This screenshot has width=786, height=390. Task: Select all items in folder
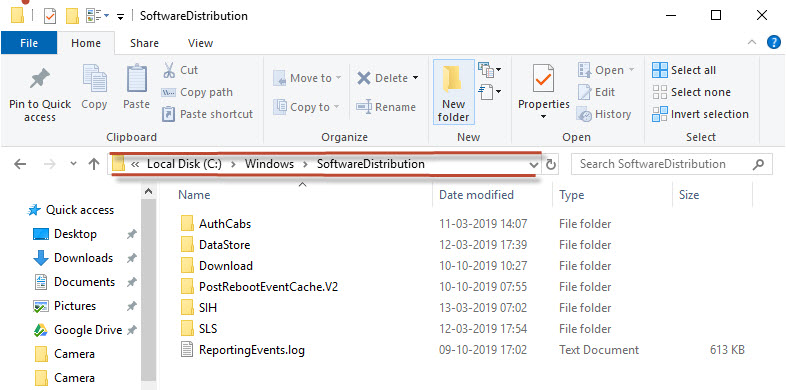(x=684, y=70)
